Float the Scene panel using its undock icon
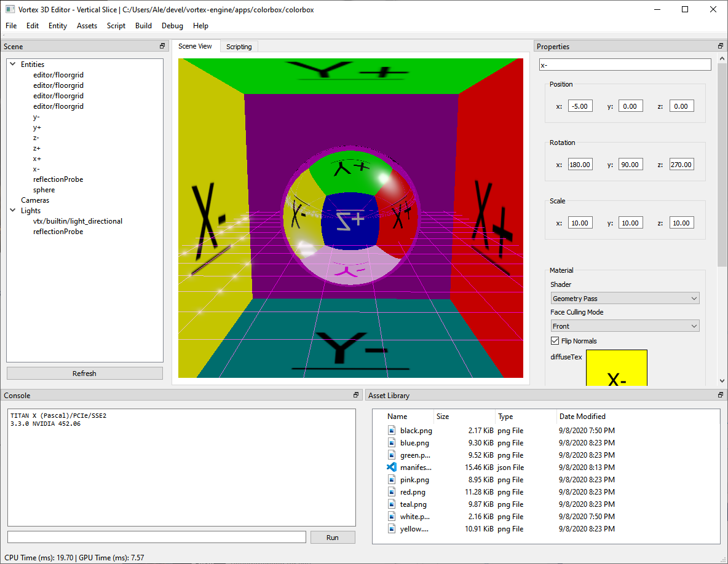 (x=162, y=46)
